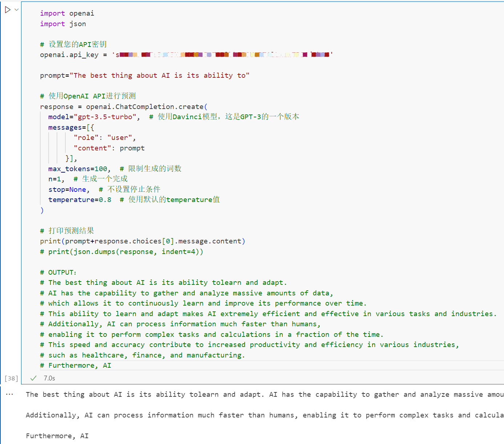Click the commented json.dumps print line
This screenshot has height=444, width=504.
(122, 252)
